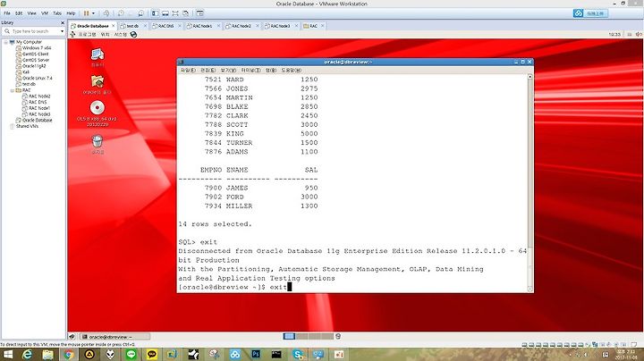Open LINE messenger from taskbar
The height and width of the screenshot is (361, 644).
[131, 355]
